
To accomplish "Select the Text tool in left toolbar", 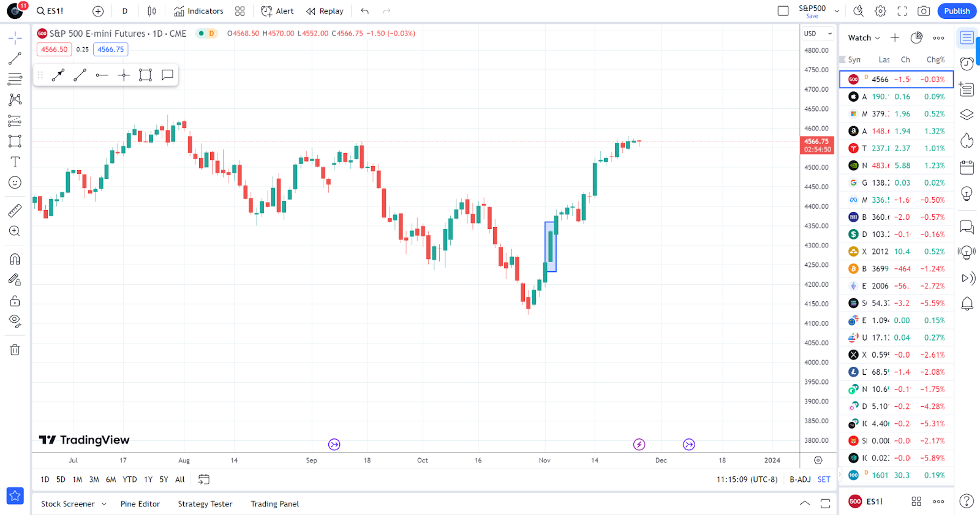I will 15,162.
